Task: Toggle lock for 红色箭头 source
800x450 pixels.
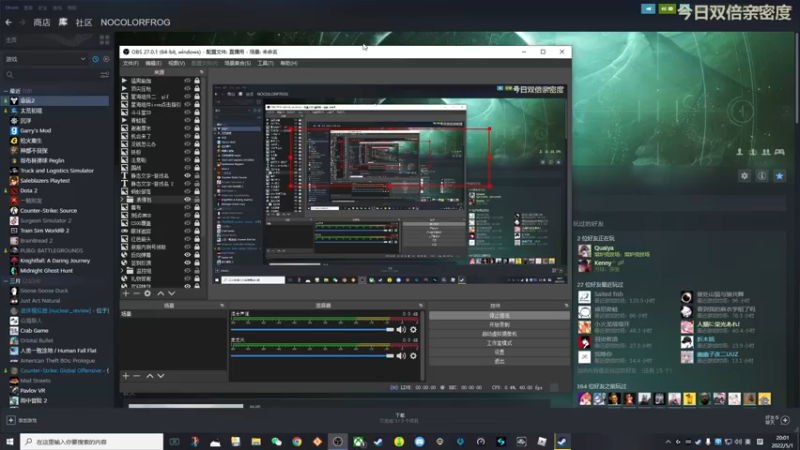Action: tap(197, 239)
